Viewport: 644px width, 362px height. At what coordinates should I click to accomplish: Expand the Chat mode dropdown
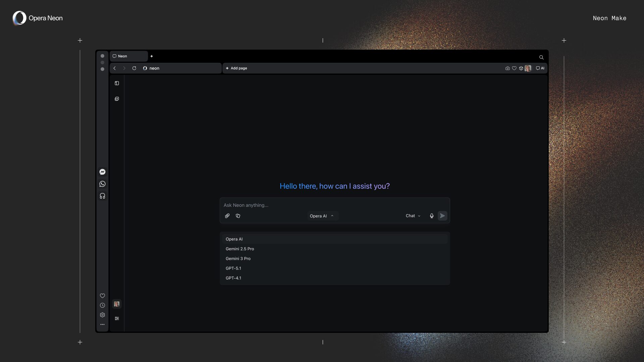(x=413, y=216)
